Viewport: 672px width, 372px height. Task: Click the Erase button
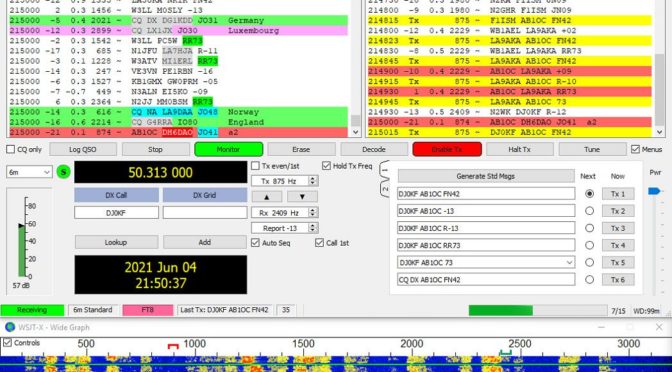301,150
